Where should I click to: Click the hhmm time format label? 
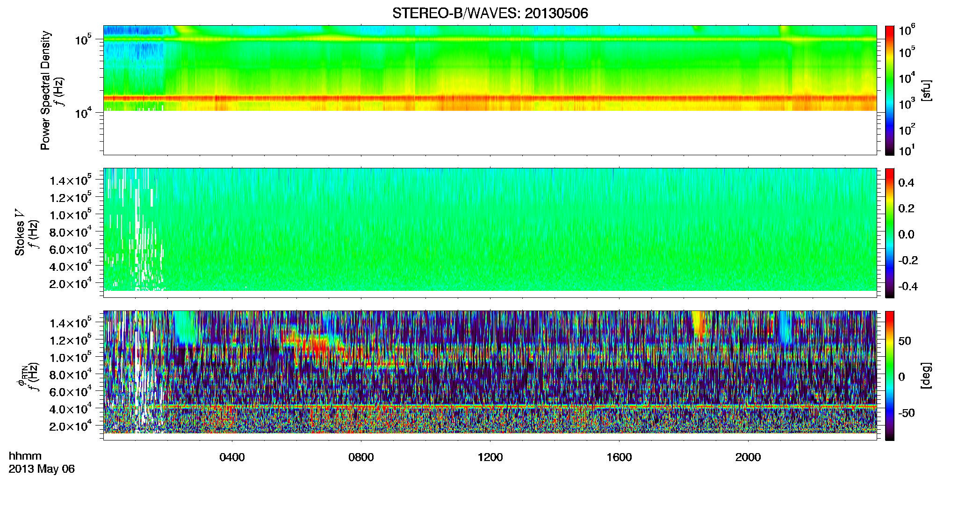pos(25,456)
